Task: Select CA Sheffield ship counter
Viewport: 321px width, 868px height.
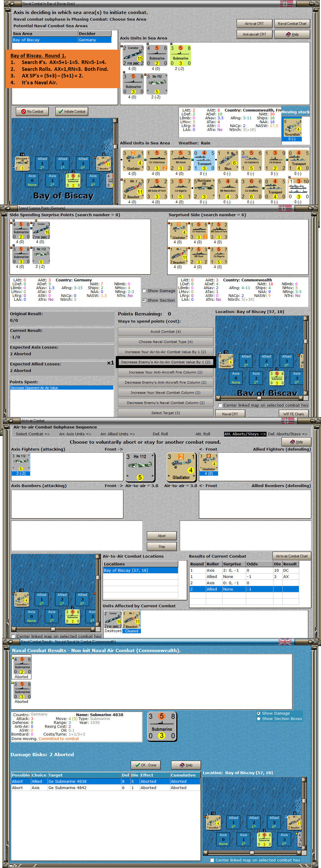Action: pos(251,189)
